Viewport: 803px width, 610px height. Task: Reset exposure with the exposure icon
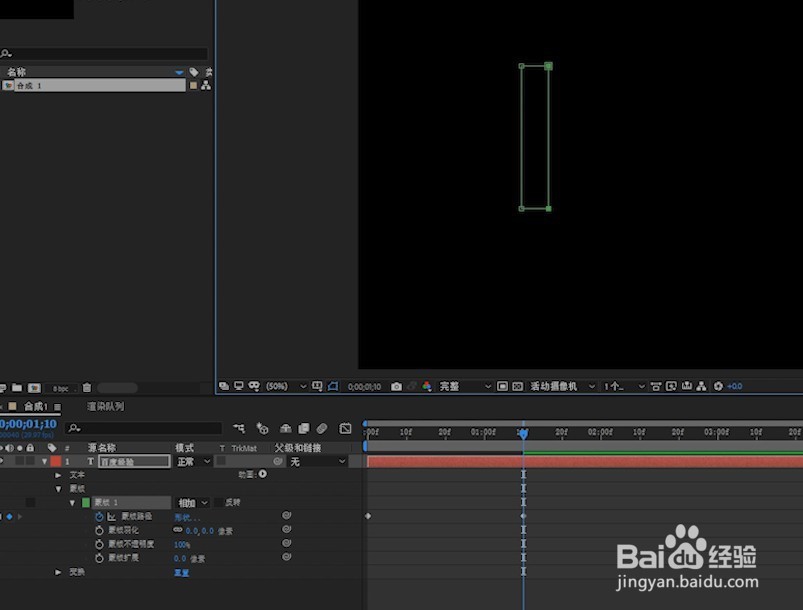tap(718, 386)
